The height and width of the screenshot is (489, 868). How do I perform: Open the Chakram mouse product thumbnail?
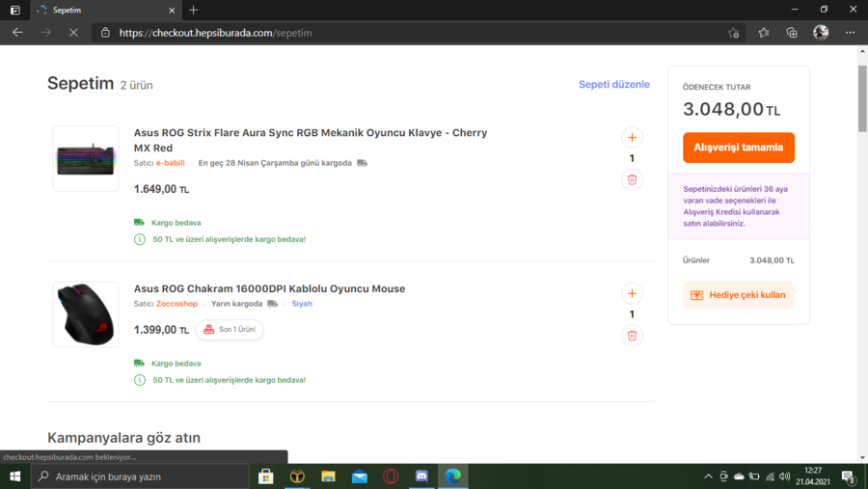pyautogui.click(x=86, y=314)
